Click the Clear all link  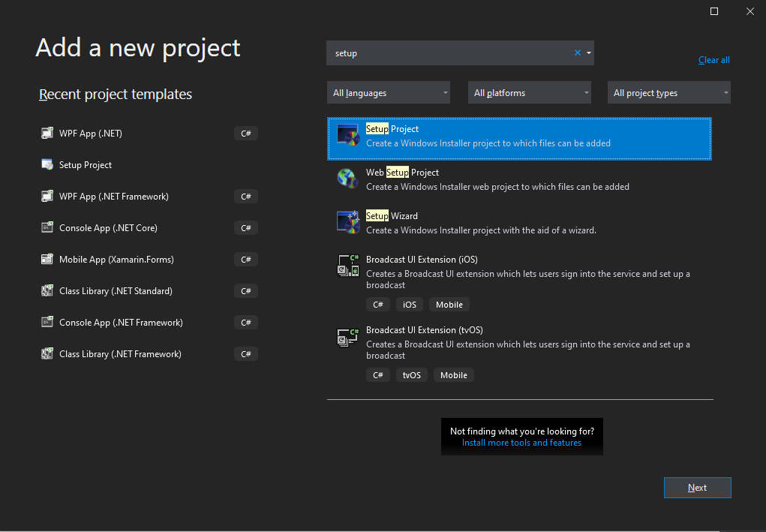pyautogui.click(x=713, y=60)
